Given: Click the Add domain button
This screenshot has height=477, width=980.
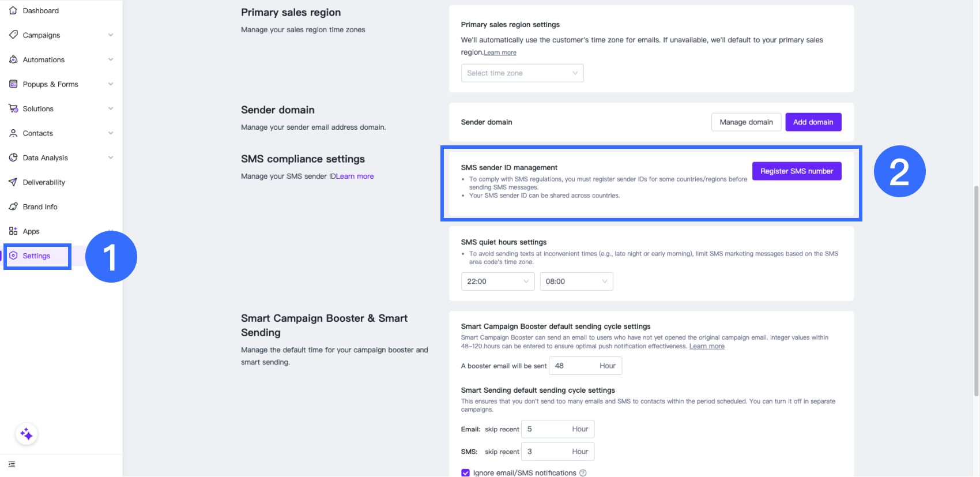Looking at the screenshot, I should click(x=813, y=122).
